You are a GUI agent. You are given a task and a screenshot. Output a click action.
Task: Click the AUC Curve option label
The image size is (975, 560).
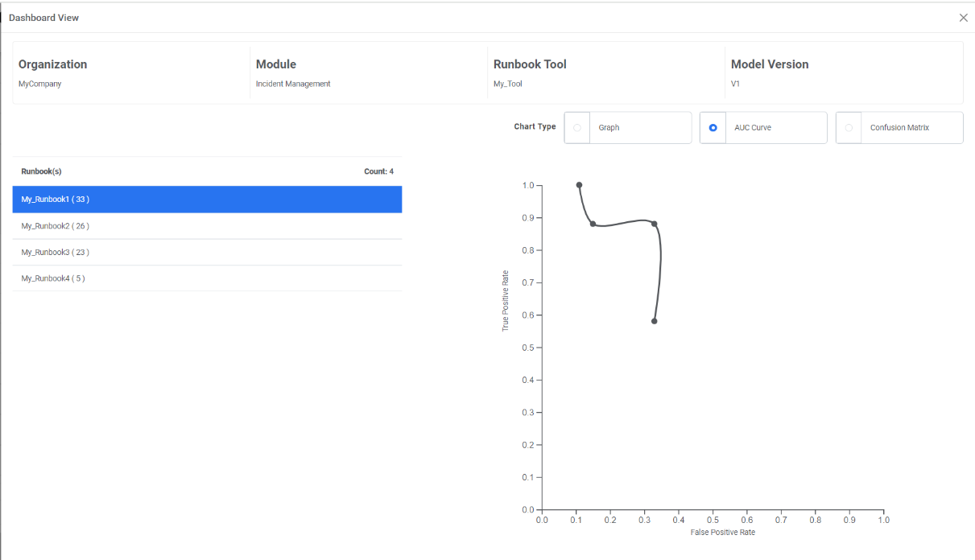click(753, 128)
